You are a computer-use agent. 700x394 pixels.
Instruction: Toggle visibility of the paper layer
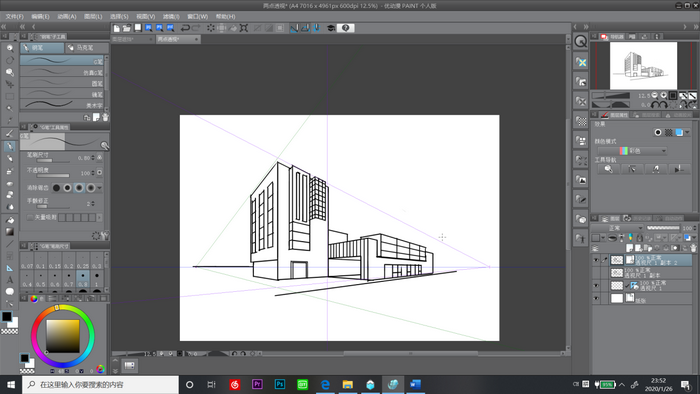(x=596, y=298)
